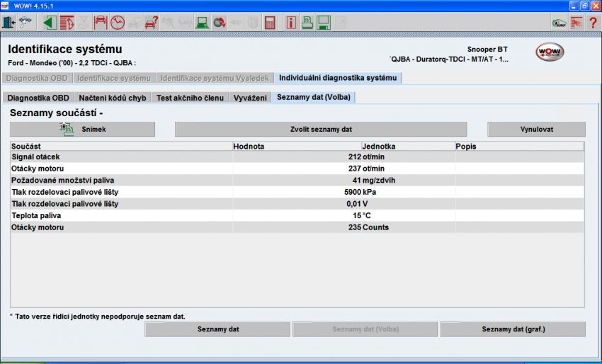
Task: Click the greyed icon left of calculator
Action: coord(253,23)
